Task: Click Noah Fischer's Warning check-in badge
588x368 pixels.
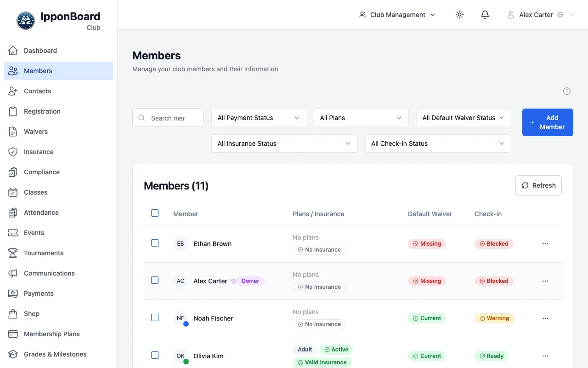Action: [x=494, y=318]
